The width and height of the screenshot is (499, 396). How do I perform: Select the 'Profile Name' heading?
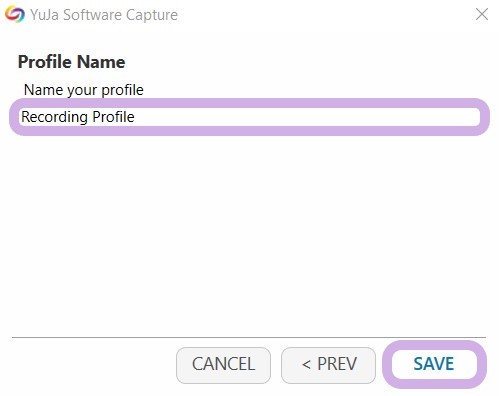coord(71,62)
